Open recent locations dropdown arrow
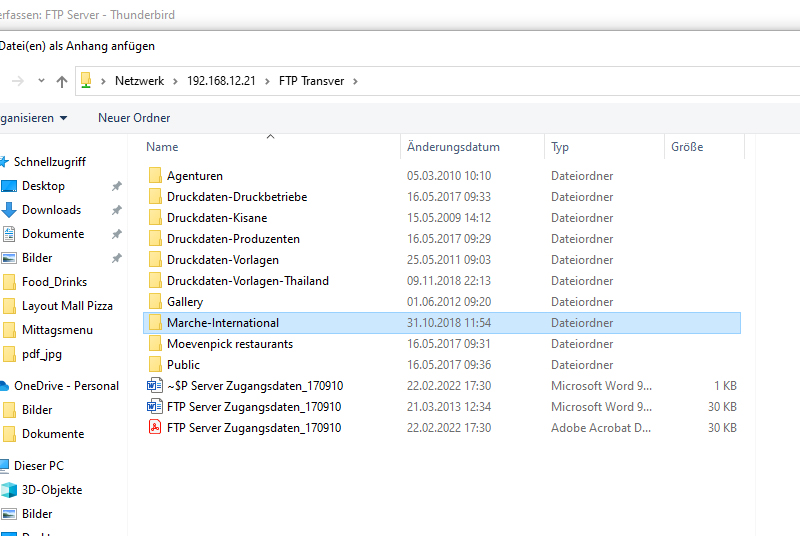Image resolution: width=800 pixels, height=536 pixels. point(41,81)
